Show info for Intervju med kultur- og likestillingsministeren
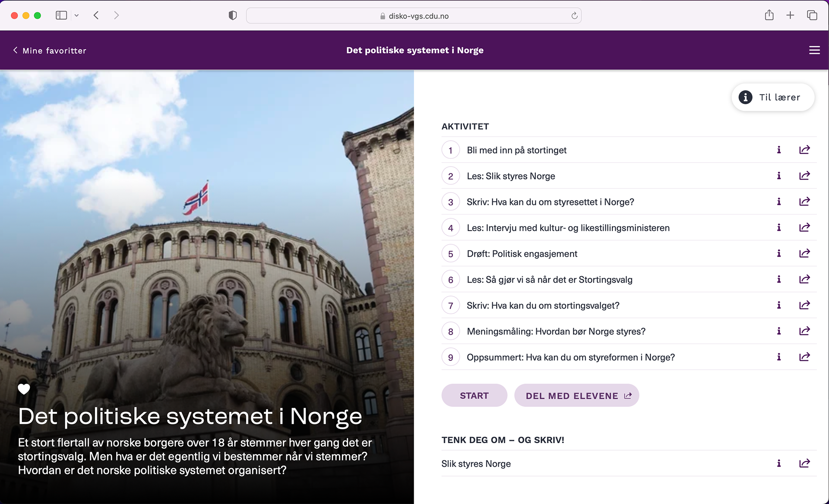The image size is (829, 504). point(779,227)
